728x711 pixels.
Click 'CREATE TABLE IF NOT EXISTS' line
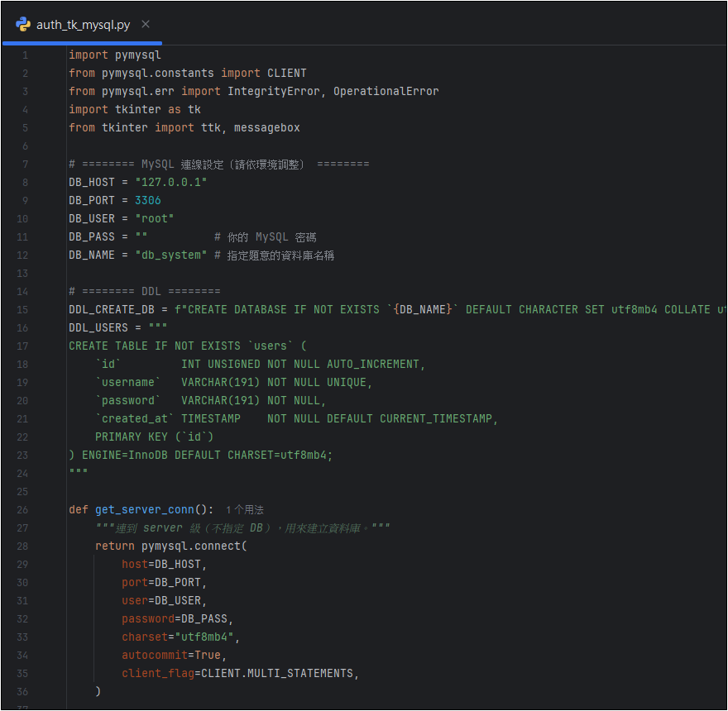click(x=188, y=346)
